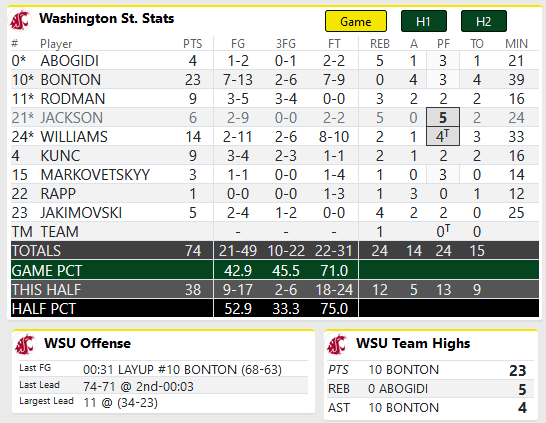Click WILLIAMS personal fouls cell showing 4T
The width and height of the screenshot is (546, 423).
coord(443,136)
